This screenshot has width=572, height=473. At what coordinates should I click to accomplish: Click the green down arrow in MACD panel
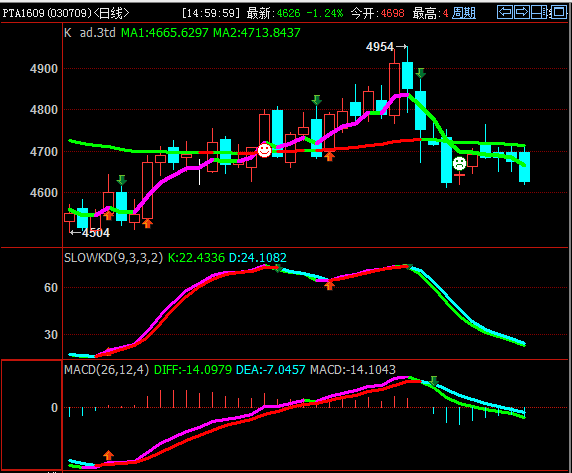(433, 381)
